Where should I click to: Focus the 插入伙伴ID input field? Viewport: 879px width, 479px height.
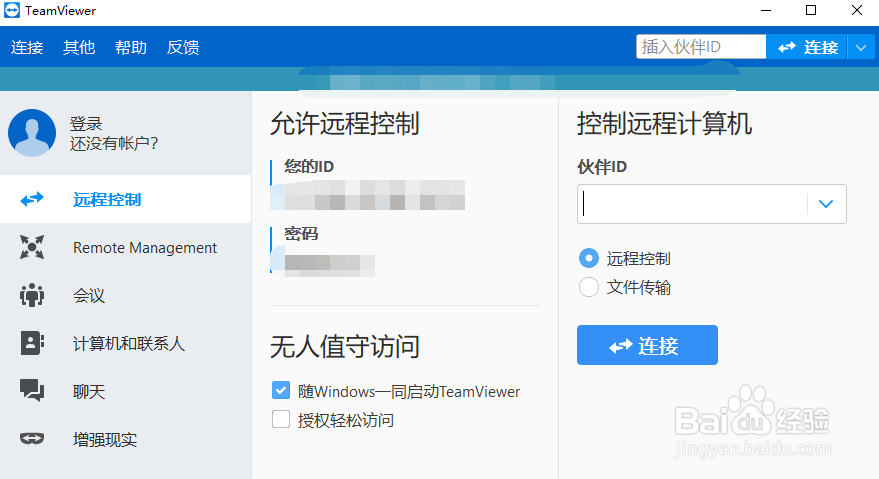point(700,47)
